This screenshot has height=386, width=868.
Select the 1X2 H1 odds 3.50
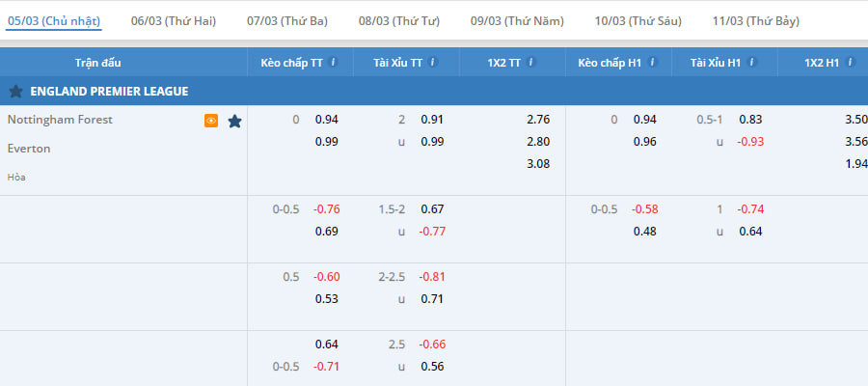point(854,120)
